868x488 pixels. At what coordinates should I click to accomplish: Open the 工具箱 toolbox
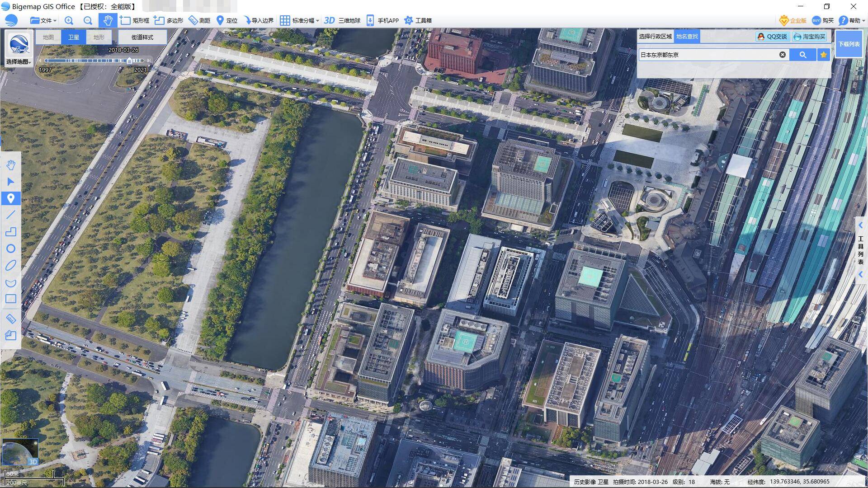coord(418,20)
